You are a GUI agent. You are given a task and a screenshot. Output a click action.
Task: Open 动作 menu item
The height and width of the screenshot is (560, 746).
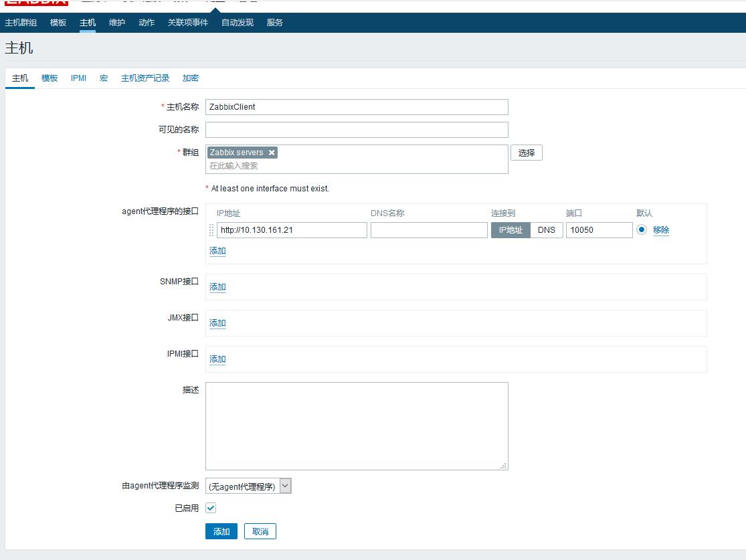tap(147, 22)
